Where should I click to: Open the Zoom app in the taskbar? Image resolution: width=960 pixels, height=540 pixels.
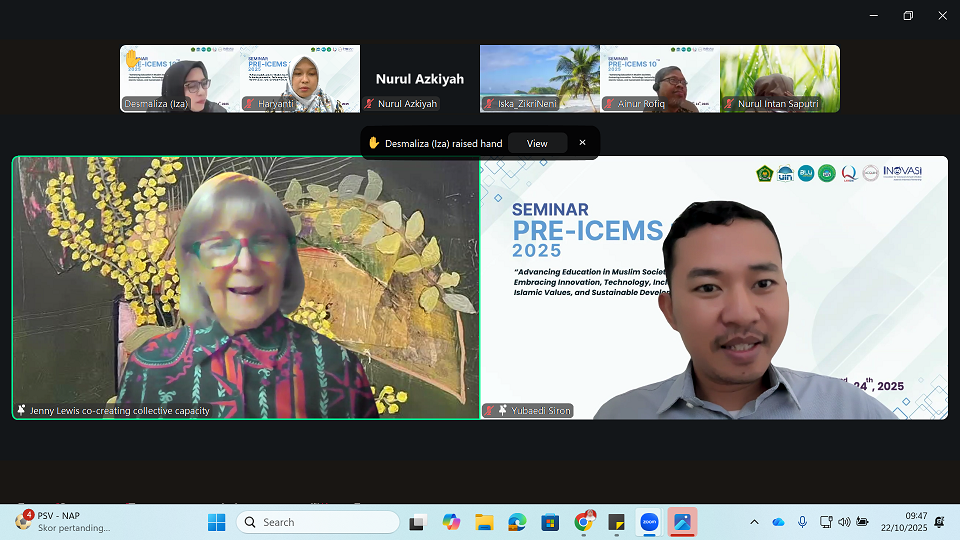[648, 522]
